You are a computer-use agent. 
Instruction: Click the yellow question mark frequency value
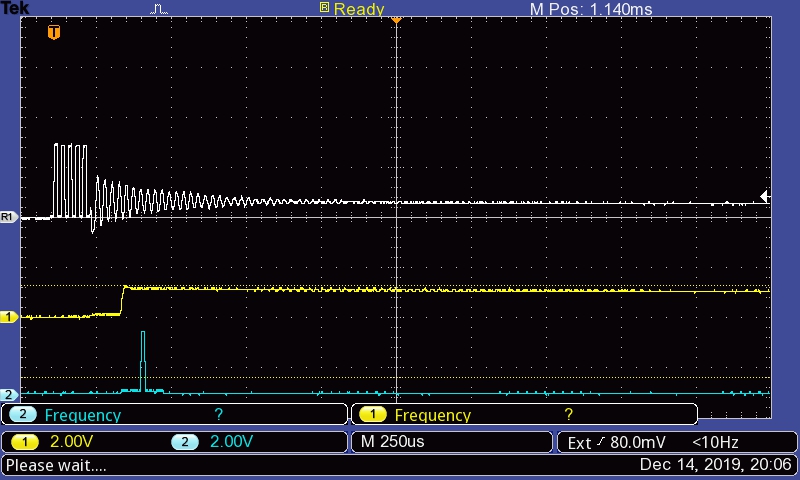click(x=568, y=414)
